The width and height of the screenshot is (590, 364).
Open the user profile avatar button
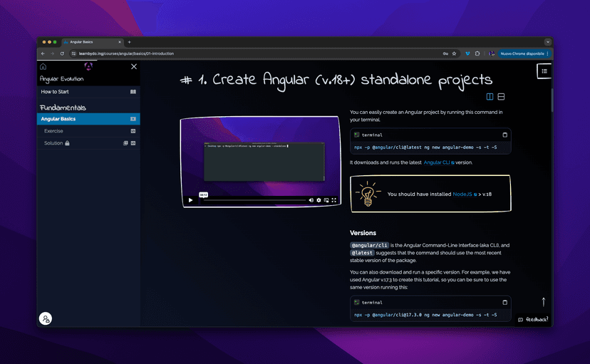(x=46, y=319)
